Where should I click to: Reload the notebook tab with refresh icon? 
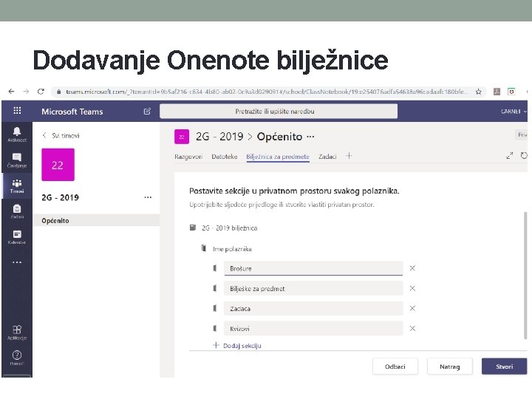click(524, 156)
